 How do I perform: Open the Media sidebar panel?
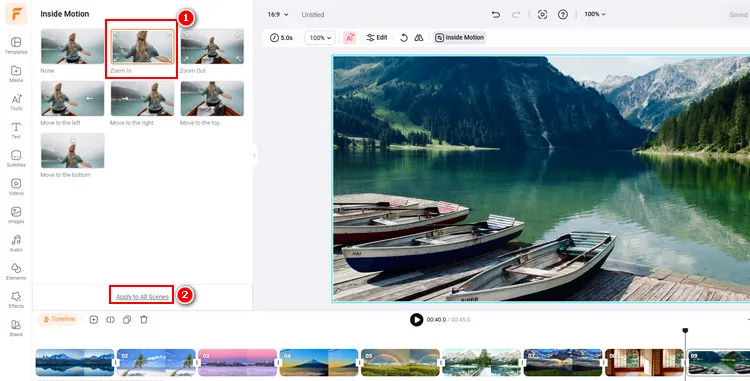point(16,74)
